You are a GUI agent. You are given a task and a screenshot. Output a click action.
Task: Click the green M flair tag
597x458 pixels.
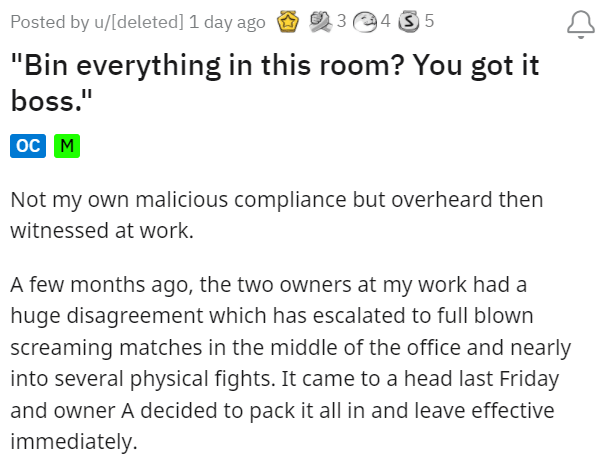click(67, 146)
